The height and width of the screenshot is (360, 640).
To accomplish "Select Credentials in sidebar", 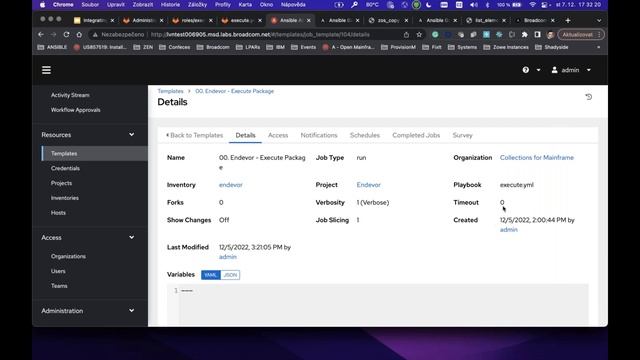I will [65, 168].
